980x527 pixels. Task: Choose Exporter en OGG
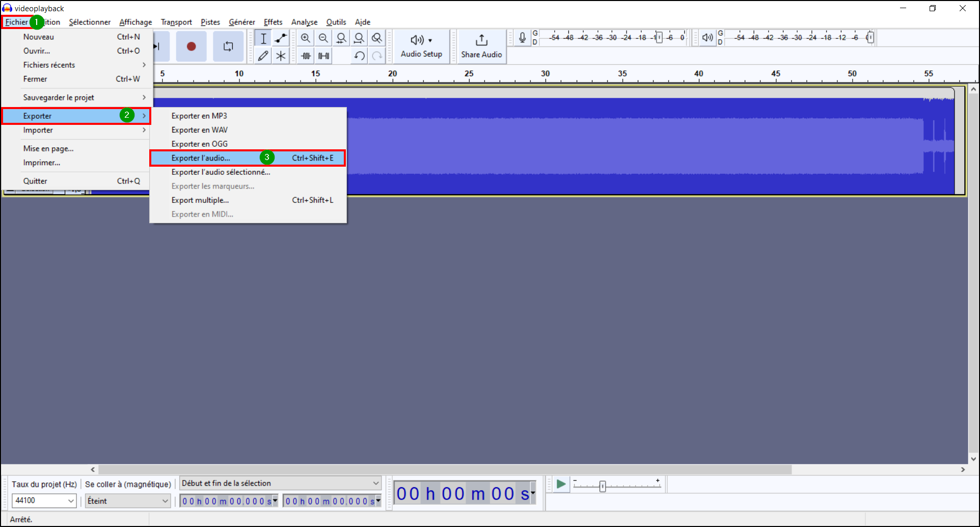(x=248, y=144)
